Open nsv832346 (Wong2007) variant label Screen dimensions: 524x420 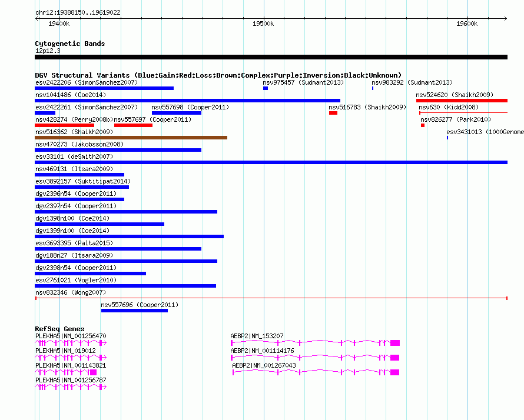[x=71, y=292]
